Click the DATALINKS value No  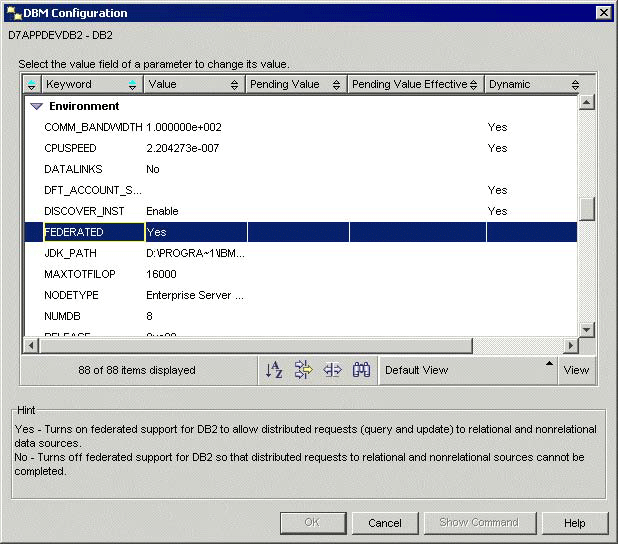point(153,169)
